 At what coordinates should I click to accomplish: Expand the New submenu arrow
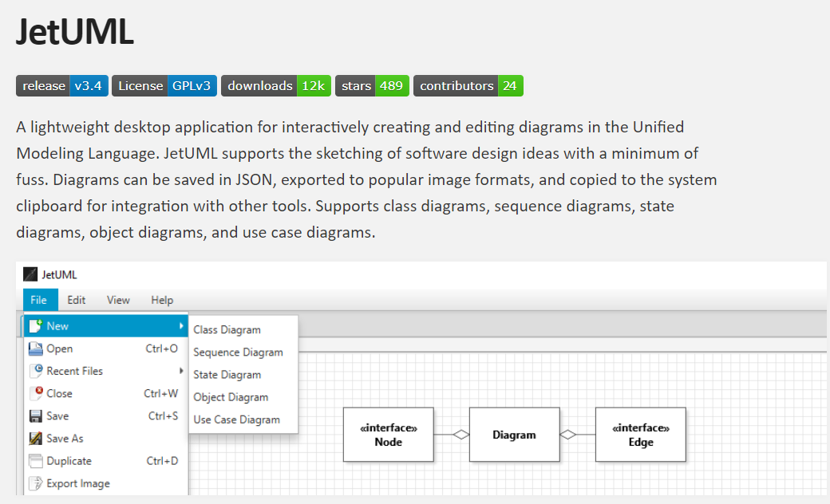point(181,326)
